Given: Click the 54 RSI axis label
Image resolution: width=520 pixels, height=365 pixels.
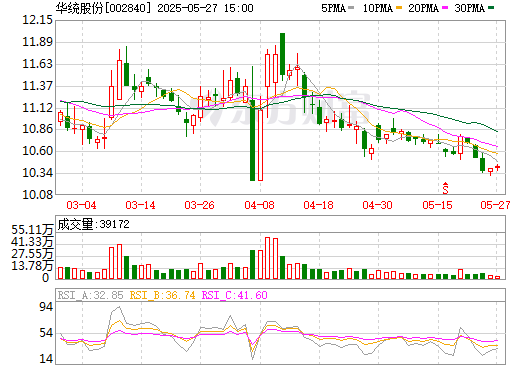Looking at the screenshot, I should tap(46, 333).
